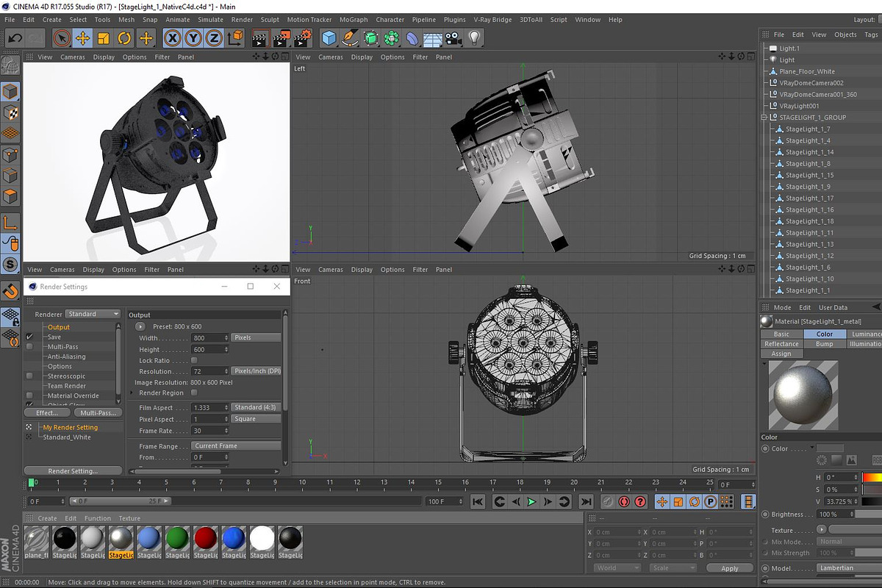Click Apply in coordinates panel
Image resolution: width=882 pixels, height=588 pixels.
click(729, 568)
